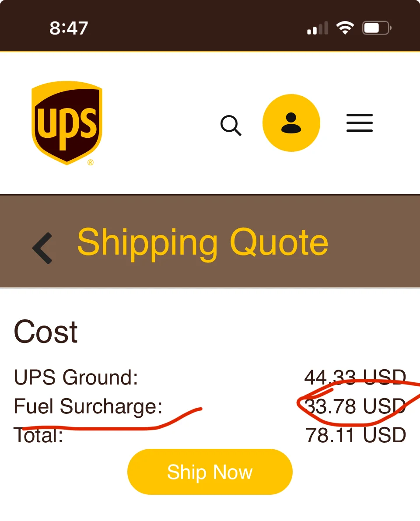Tap the battery indicator in status bar

click(x=376, y=28)
